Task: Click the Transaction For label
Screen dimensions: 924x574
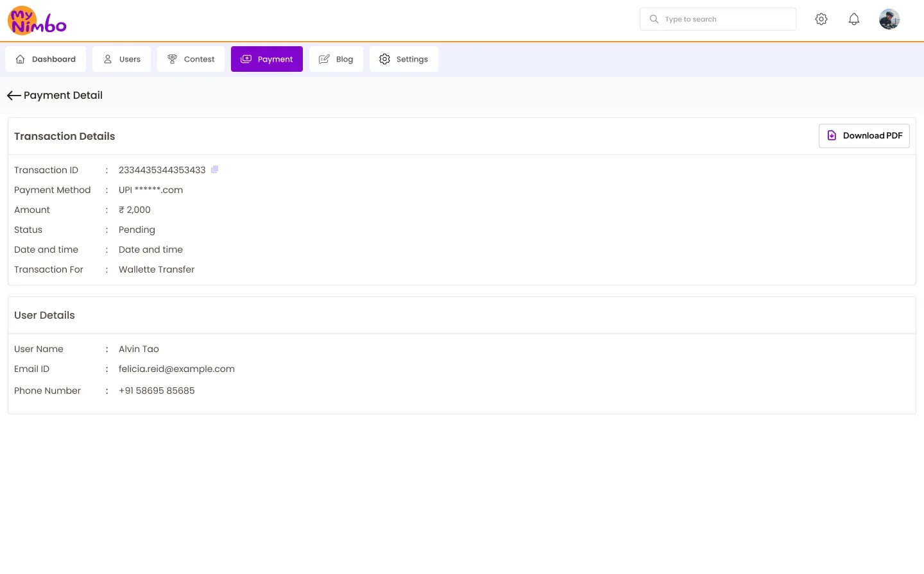Action: (x=49, y=269)
